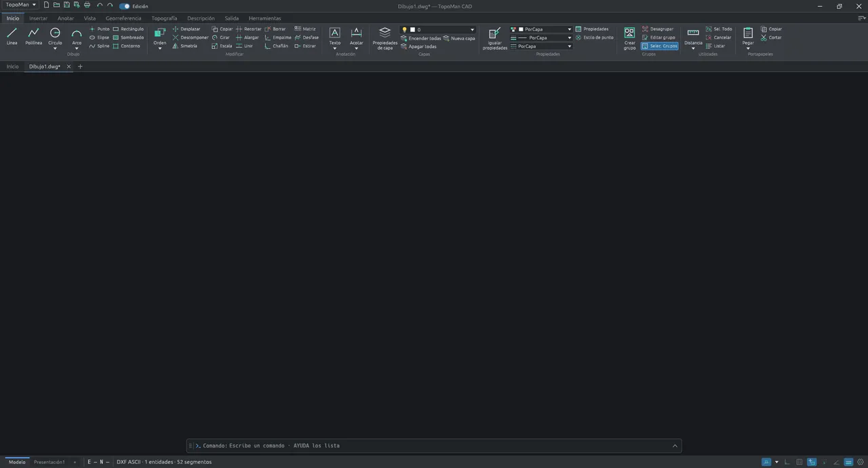Go to the Herramientas tab
The width and height of the screenshot is (868, 468).
click(265, 18)
